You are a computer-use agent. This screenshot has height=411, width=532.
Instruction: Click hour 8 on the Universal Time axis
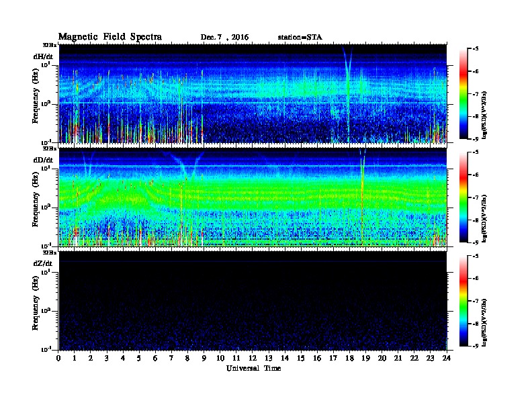(187, 358)
